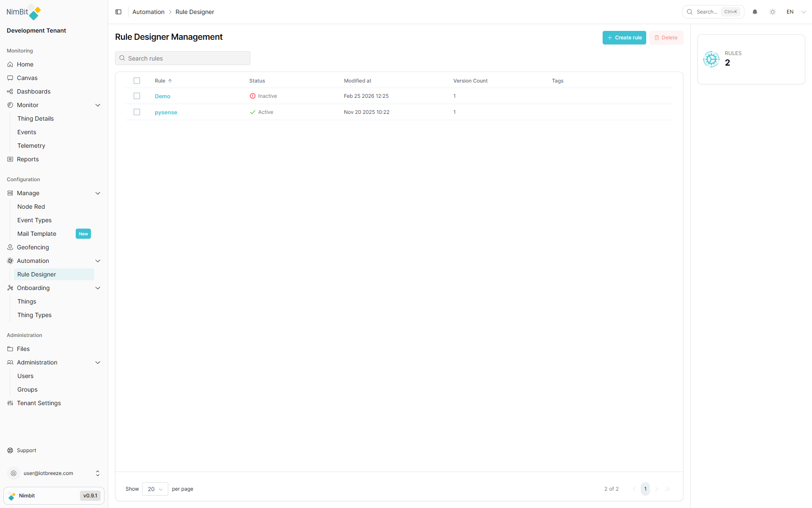Viewport: 812px width, 508px height.
Task: Switch to light/dark theme via sun icon
Action: click(x=773, y=12)
